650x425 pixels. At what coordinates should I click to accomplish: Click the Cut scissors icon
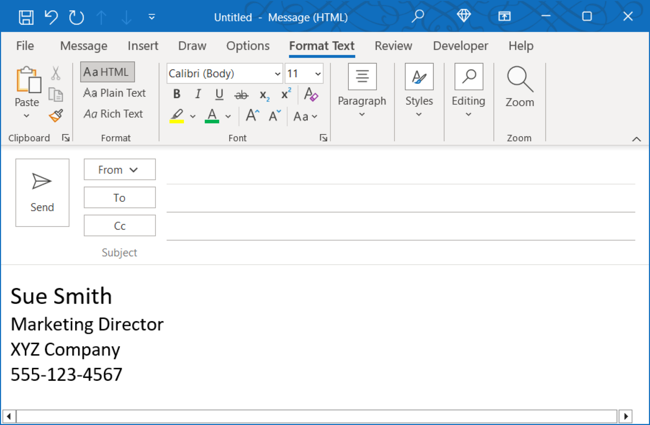pyautogui.click(x=56, y=74)
